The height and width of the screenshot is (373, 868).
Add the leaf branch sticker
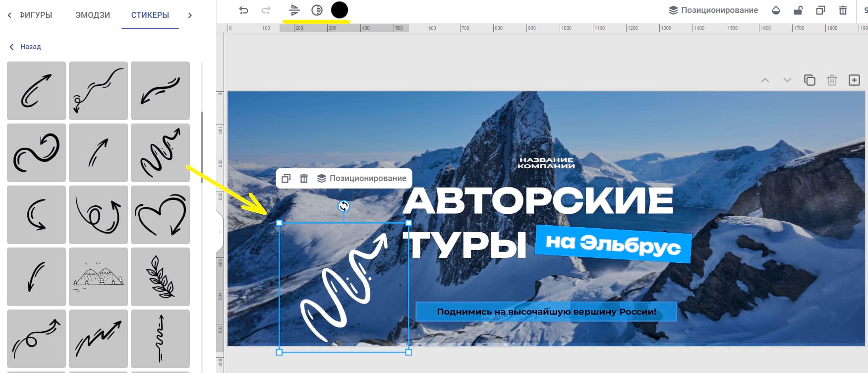click(x=160, y=277)
